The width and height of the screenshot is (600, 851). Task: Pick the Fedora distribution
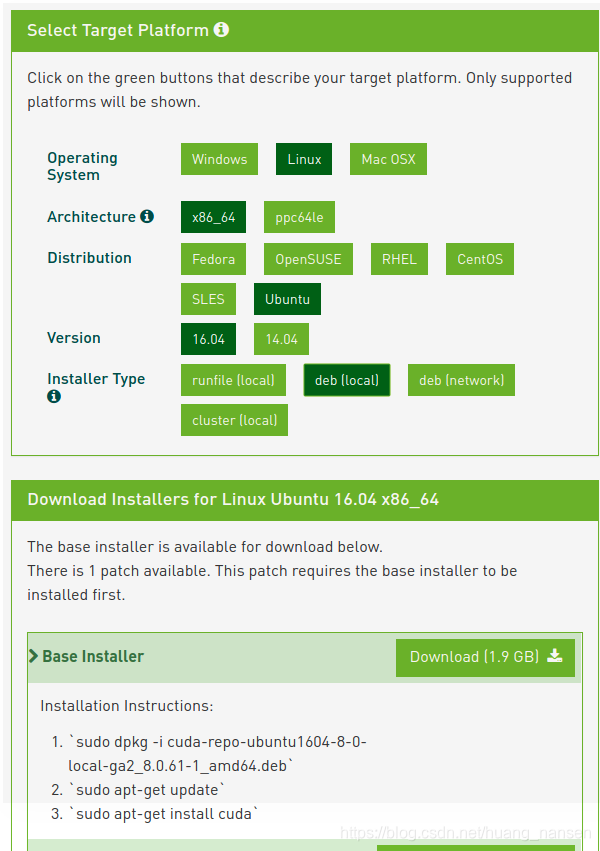click(213, 259)
